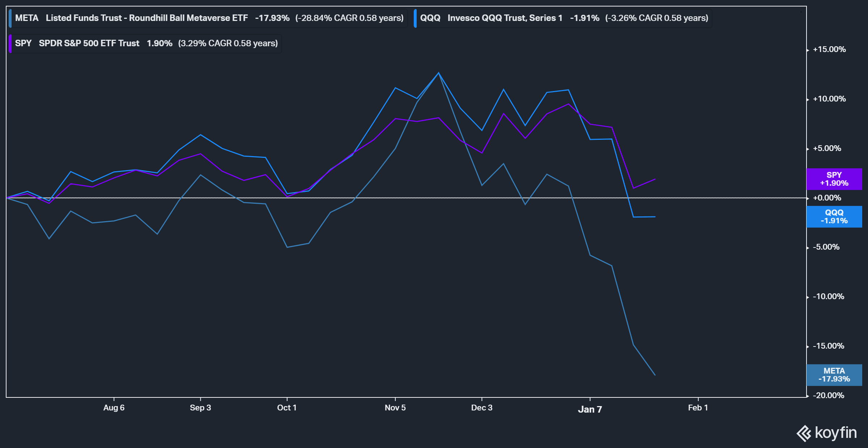This screenshot has height=448, width=868.
Task: Click the Sep 3 date label
Action: [x=200, y=408]
